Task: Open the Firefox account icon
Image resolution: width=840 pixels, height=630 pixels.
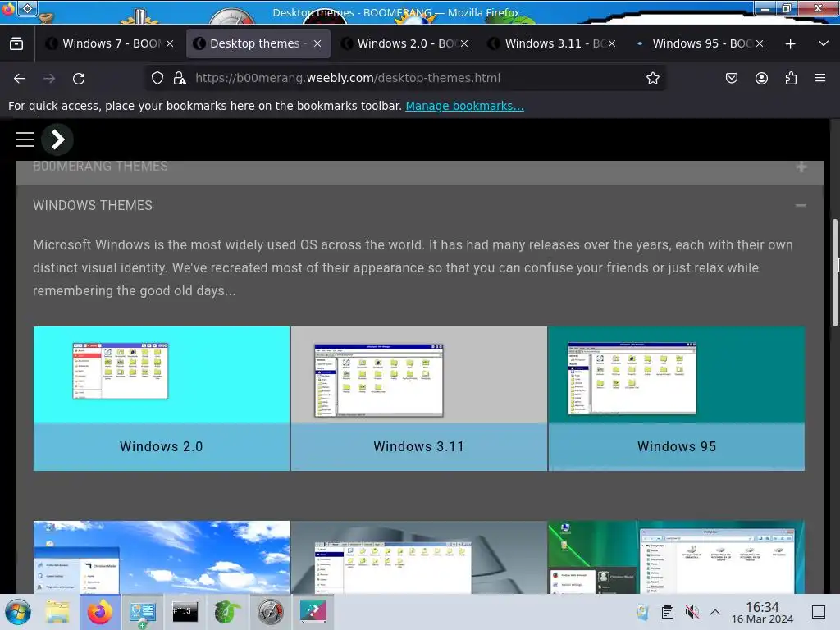Action: click(x=761, y=78)
